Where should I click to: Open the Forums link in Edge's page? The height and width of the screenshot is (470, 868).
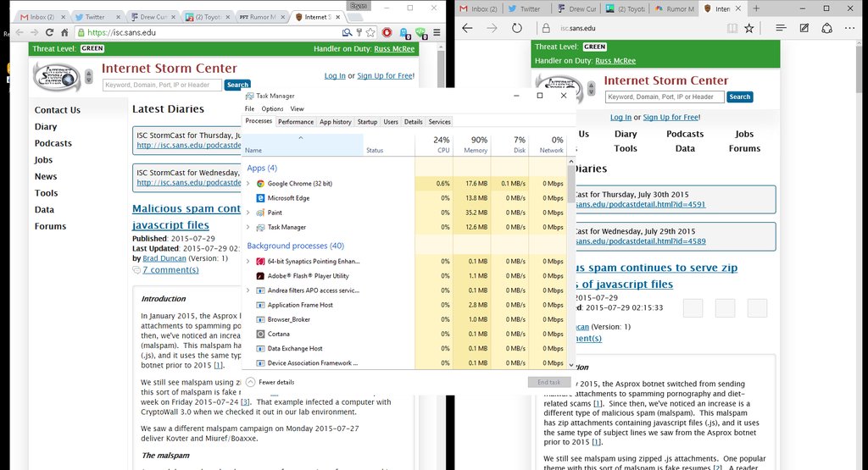click(x=744, y=149)
